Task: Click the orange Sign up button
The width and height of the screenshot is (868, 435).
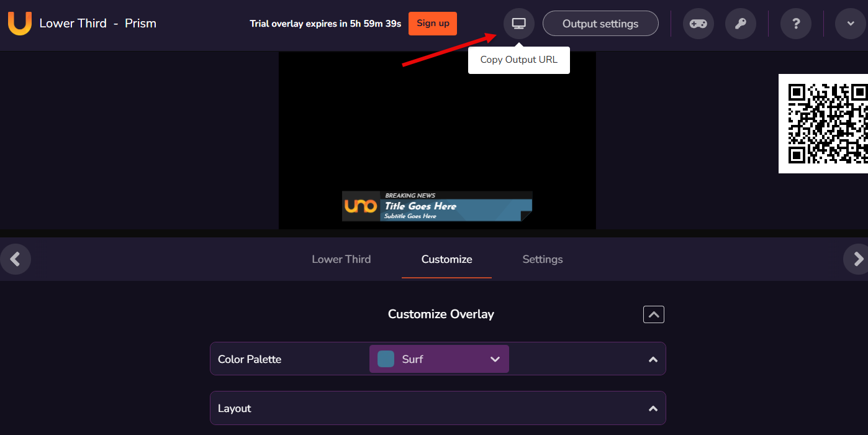Action: pos(433,24)
